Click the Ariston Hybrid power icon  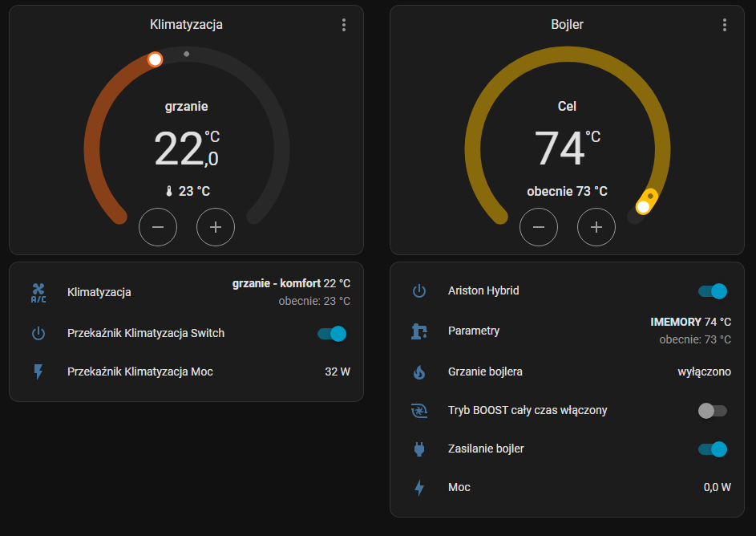pyautogui.click(x=419, y=291)
